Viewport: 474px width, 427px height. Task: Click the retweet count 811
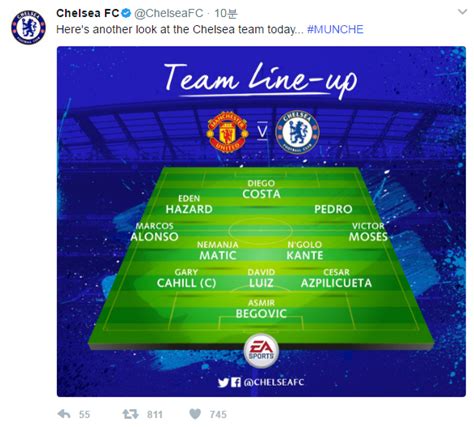tap(155, 414)
